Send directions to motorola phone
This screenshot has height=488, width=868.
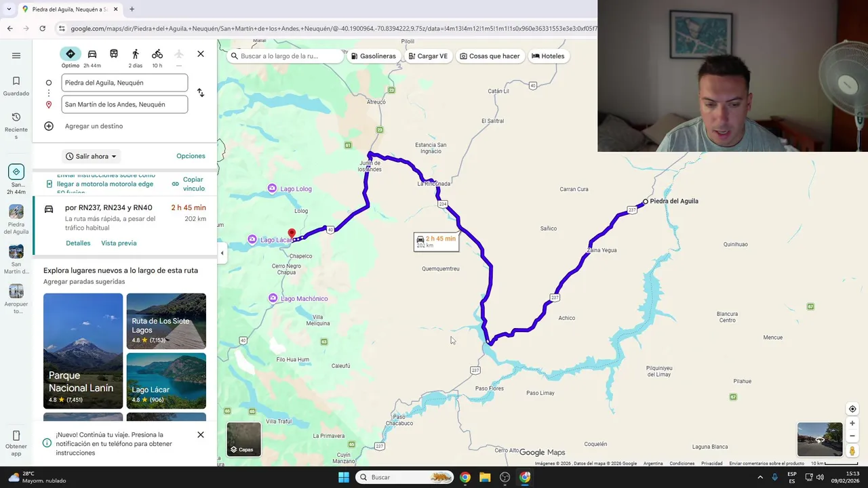100,184
